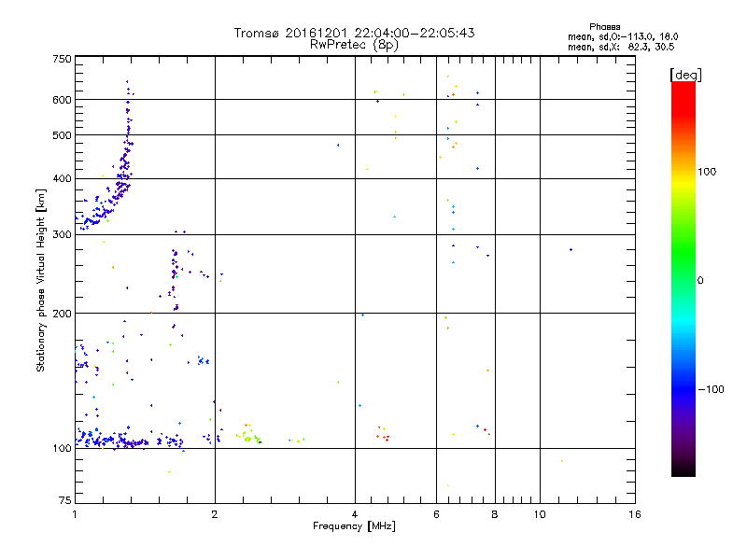747x560 pixels.
Task: Click the '8' frequency axis tick label
Action: click(495, 514)
